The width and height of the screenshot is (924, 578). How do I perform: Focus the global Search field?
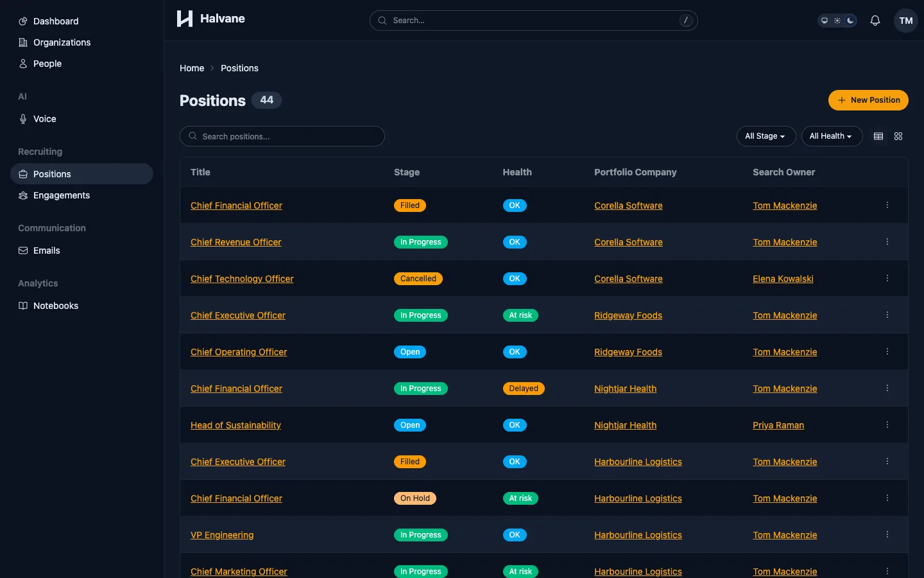point(533,21)
